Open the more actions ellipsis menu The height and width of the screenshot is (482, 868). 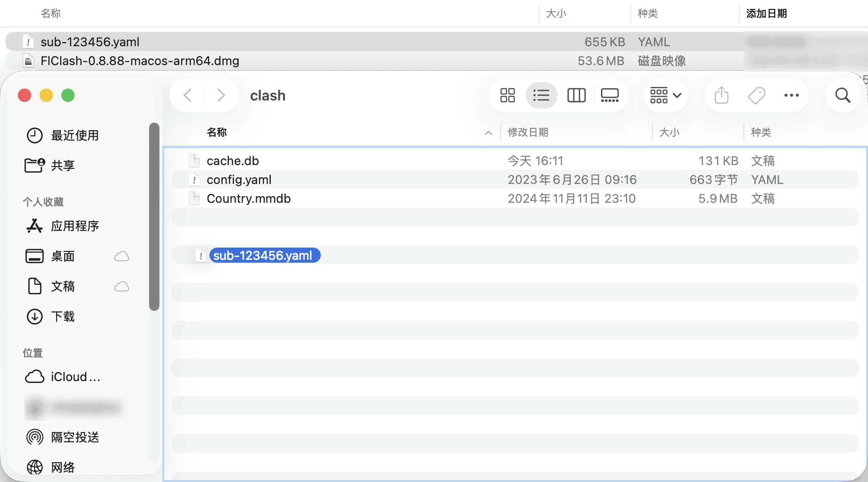(791, 95)
